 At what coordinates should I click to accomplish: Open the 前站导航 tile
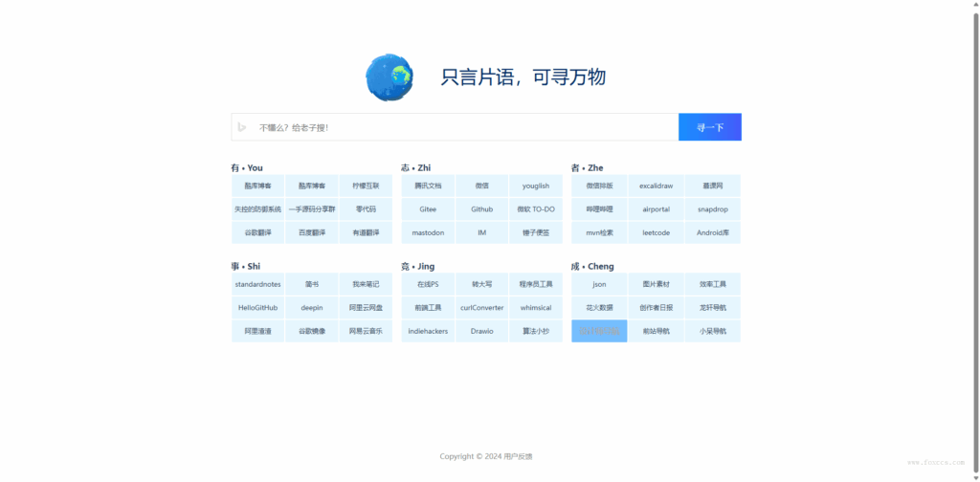tap(657, 331)
